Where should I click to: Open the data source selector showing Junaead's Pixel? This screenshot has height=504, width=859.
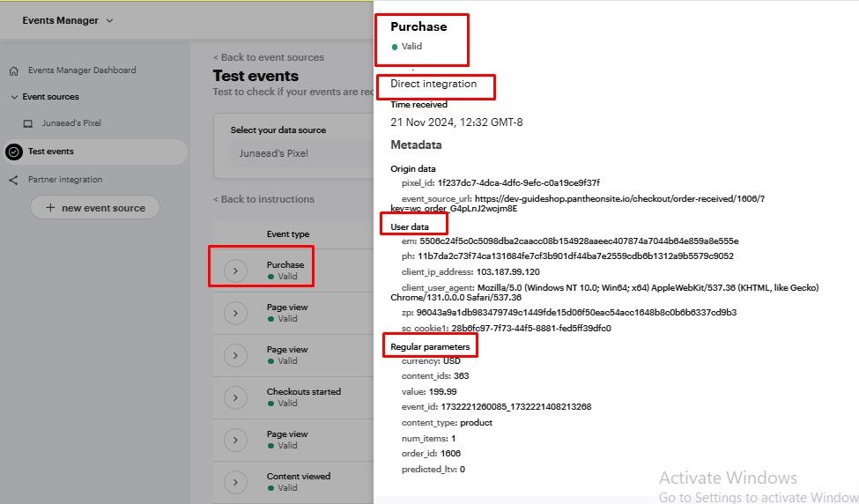[x=295, y=152]
